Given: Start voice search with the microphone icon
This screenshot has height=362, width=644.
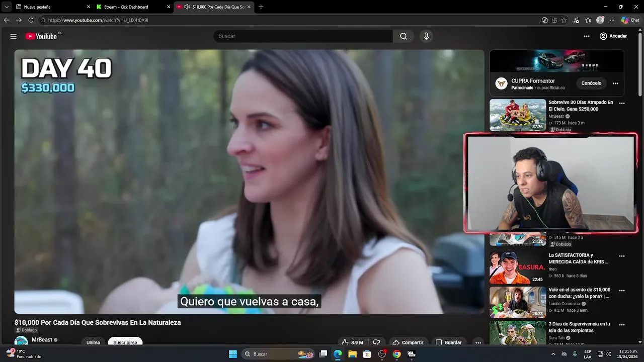Looking at the screenshot, I should 426,36.
